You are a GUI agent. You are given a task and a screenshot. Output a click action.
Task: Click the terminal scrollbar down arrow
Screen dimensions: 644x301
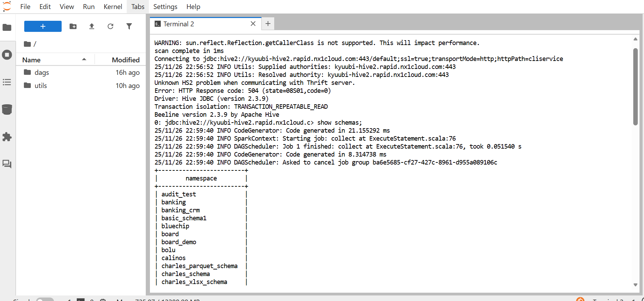point(635,285)
